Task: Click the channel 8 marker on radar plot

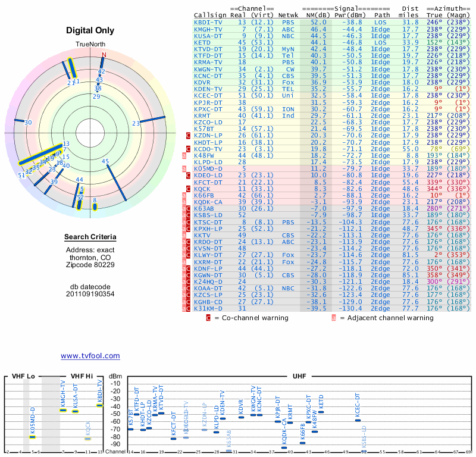Action: click(95, 207)
